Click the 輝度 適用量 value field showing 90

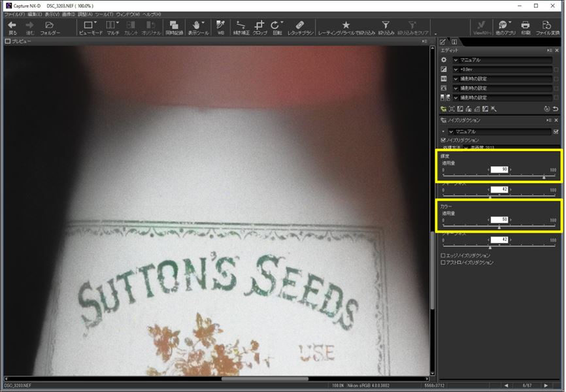499,169
